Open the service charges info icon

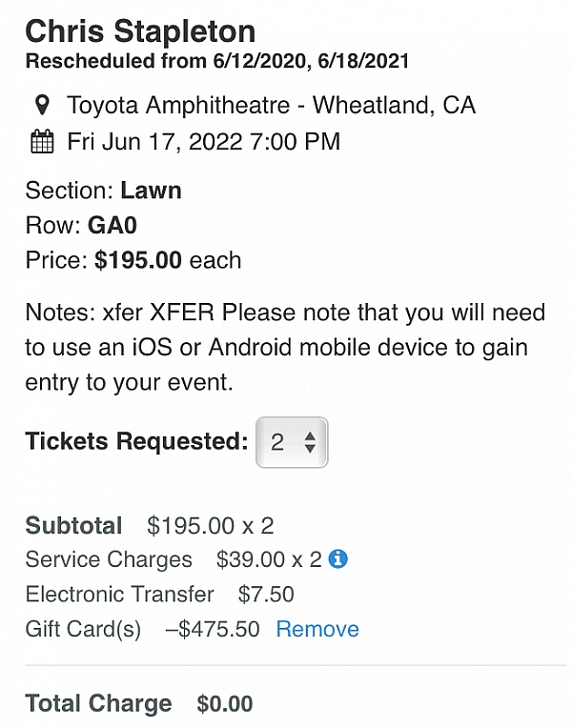pos(337,559)
